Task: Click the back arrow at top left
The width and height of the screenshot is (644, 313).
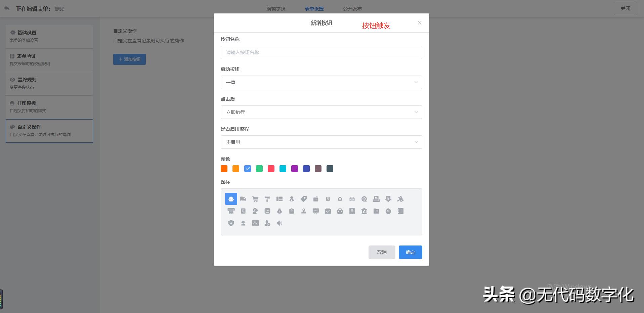Action: click(x=7, y=8)
